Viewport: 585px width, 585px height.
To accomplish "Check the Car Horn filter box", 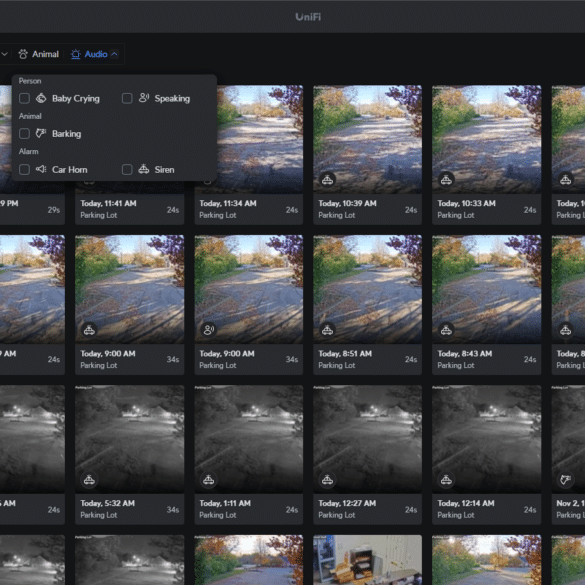I will [x=24, y=169].
